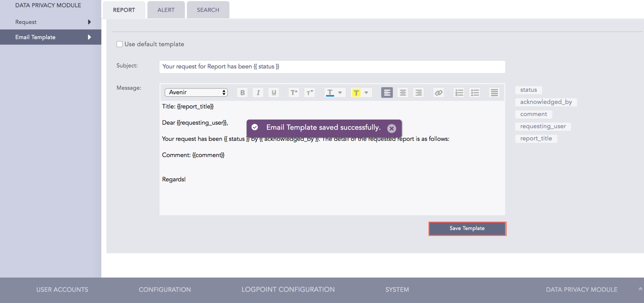Select right text alignment
This screenshot has height=303, width=644.
[418, 92]
